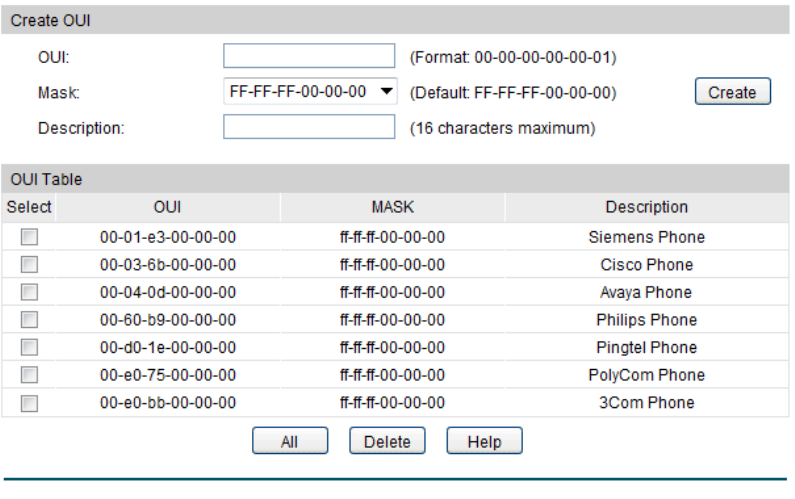The height and width of the screenshot is (499, 795).
Task: Click the OUI column header
Action: [167, 207]
